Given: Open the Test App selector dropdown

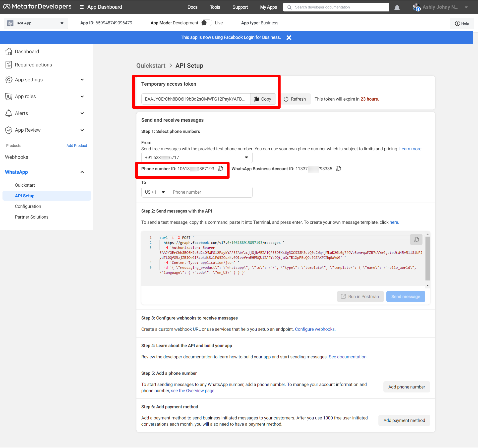Looking at the screenshot, I should pyautogui.click(x=36, y=23).
